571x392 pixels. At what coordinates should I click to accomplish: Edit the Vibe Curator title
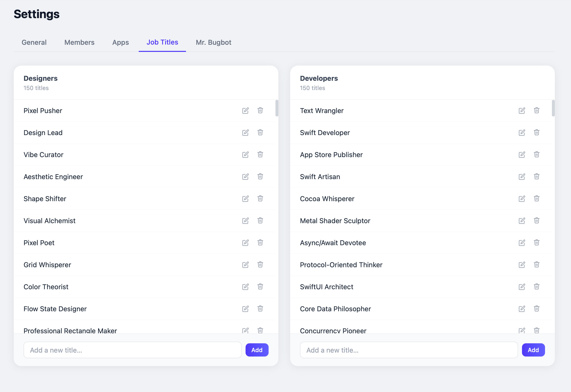tap(245, 154)
